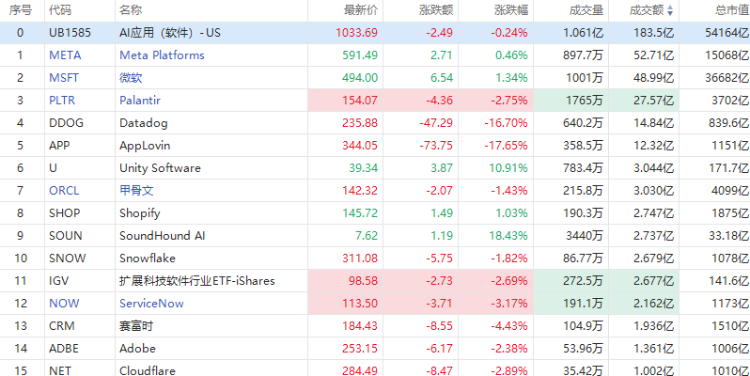
Task: Select the AI应用（软件）- US index row
Action: point(375,33)
